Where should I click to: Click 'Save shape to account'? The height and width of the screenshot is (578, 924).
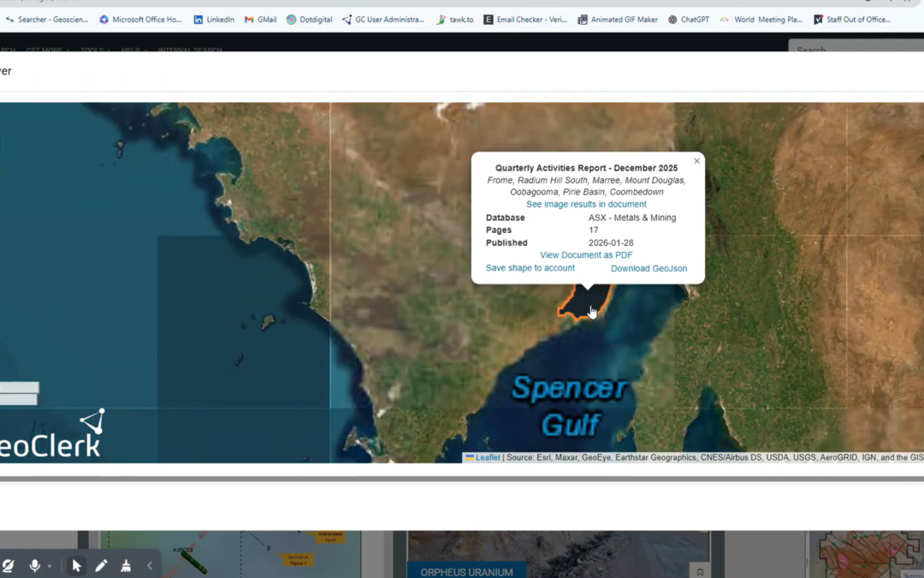coord(530,268)
